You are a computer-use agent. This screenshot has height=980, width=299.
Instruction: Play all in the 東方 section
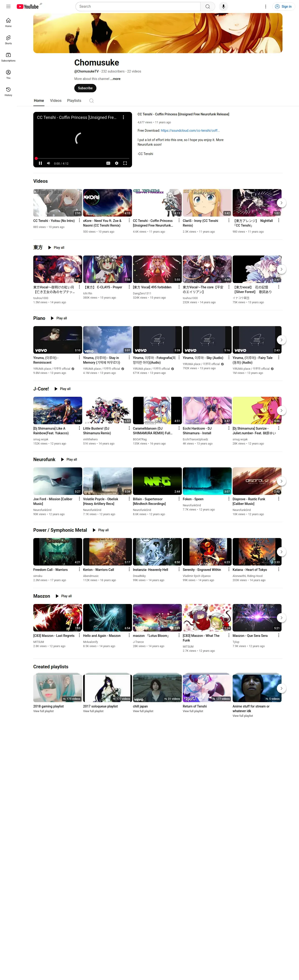tap(56, 248)
